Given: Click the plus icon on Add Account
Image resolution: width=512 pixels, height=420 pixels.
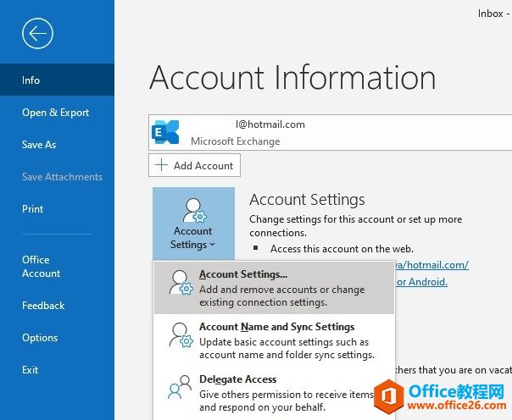Looking at the screenshot, I should click(161, 165).
